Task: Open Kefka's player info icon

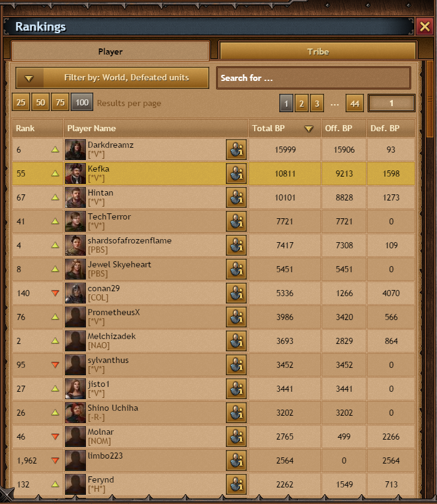Action: (x=236, y=174)
